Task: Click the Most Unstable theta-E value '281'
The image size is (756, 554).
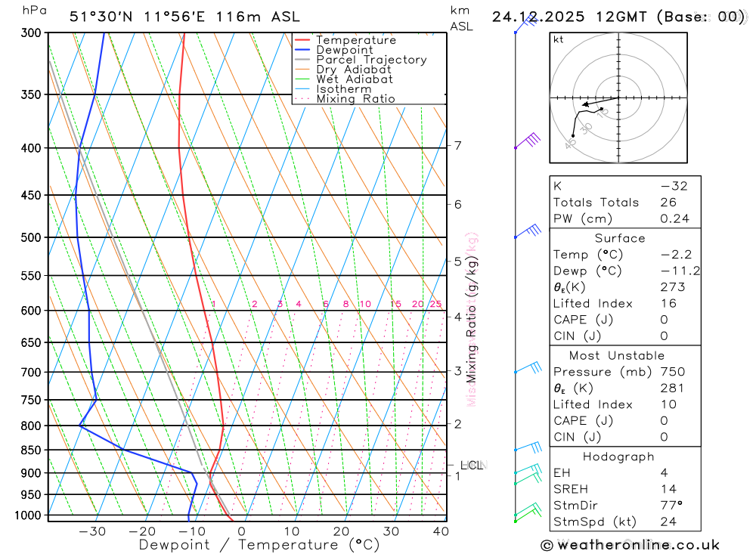Action: [x=673, y=388]
